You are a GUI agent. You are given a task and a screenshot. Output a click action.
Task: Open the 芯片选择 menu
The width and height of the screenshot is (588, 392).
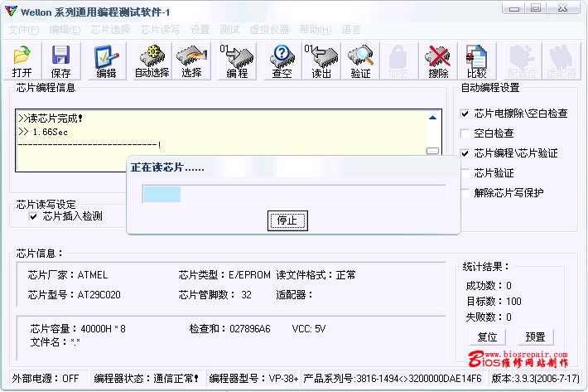click(110, 30)
